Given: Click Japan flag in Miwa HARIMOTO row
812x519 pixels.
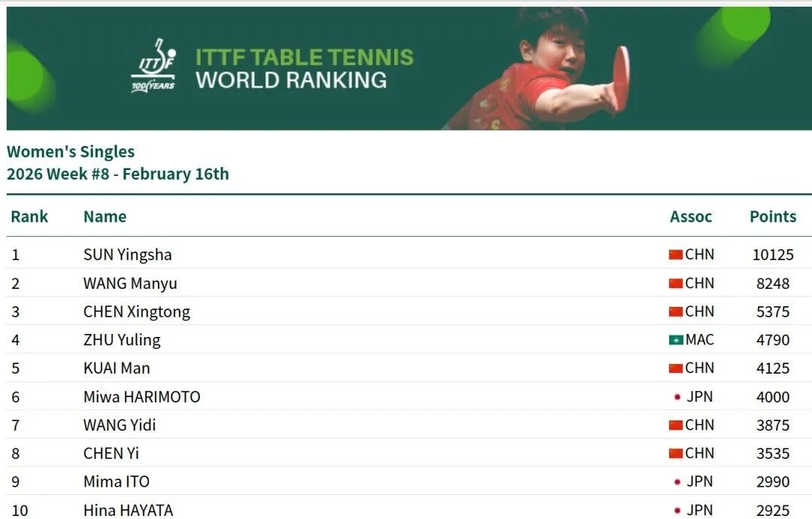Looking at the screenshot, I should tap(677, 397).
